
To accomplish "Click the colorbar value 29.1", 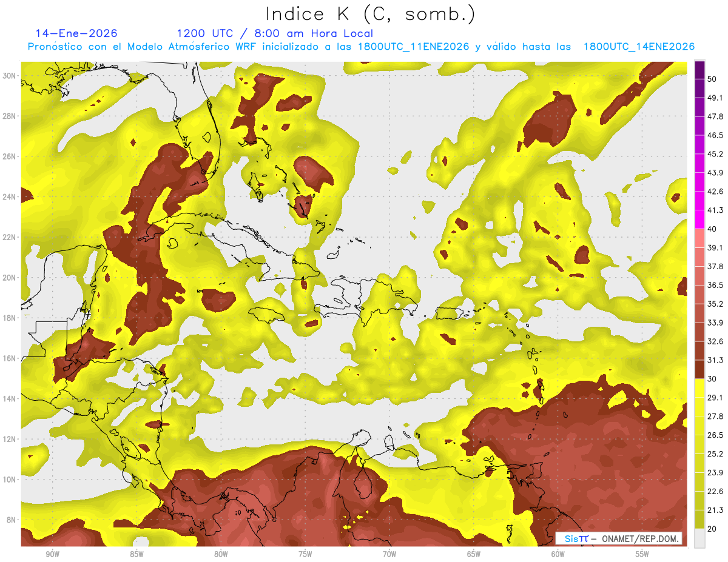I will click(715, 397).
